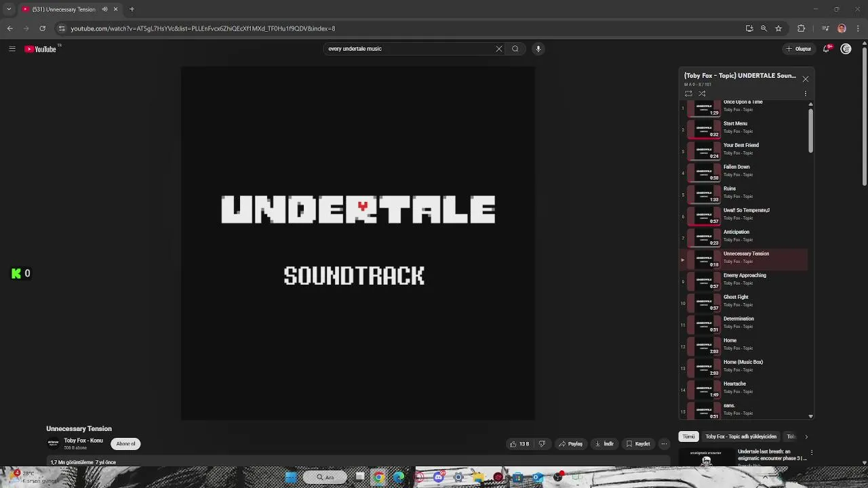Select the Tümü filter chip
868x488 pixels.
(x=689, y=436)
